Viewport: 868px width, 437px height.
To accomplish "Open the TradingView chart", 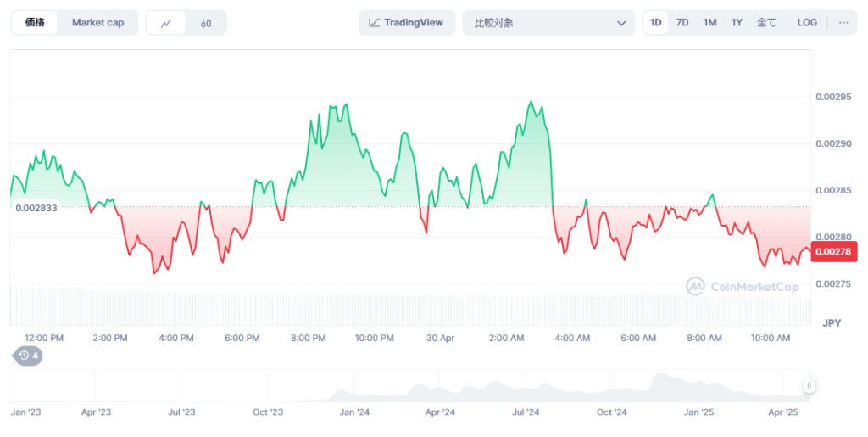I will tap(406, 23).
